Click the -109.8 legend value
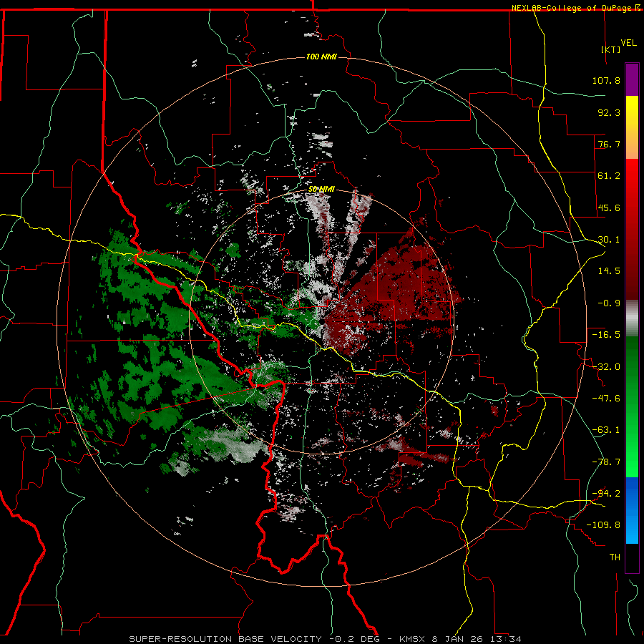Image resolution: width=644 pixels, height=644 pixels. (x=603, y=525)
